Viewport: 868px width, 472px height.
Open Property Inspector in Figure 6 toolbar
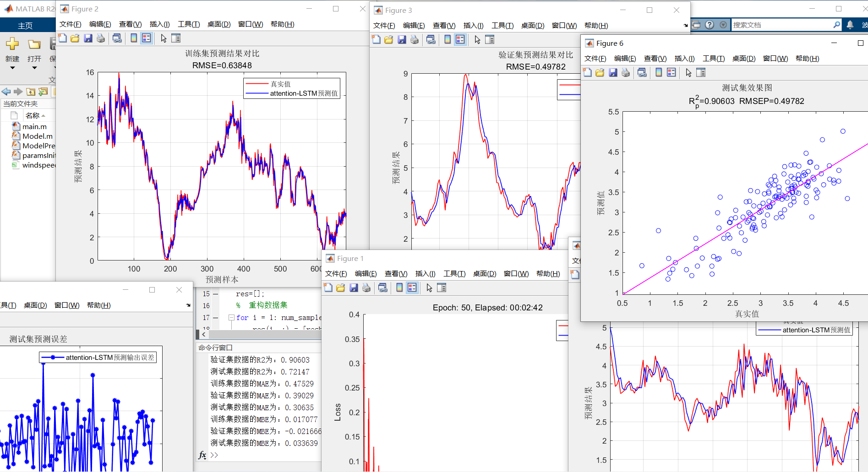point(701,73)
